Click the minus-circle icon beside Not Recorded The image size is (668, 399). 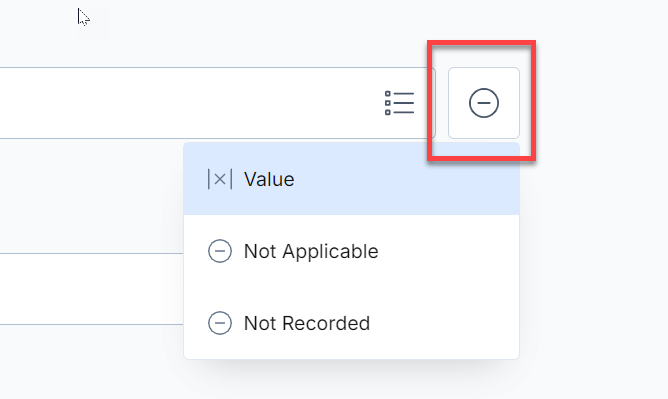220,323
